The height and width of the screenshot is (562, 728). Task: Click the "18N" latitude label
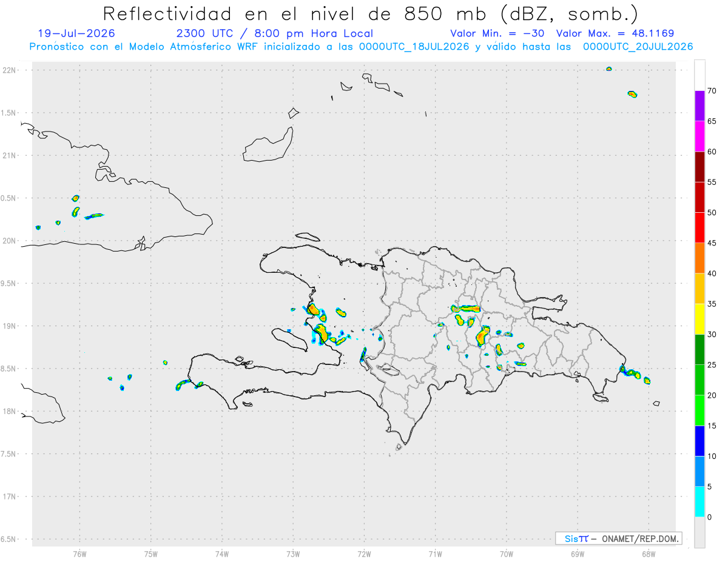click(x=10, y=411)
